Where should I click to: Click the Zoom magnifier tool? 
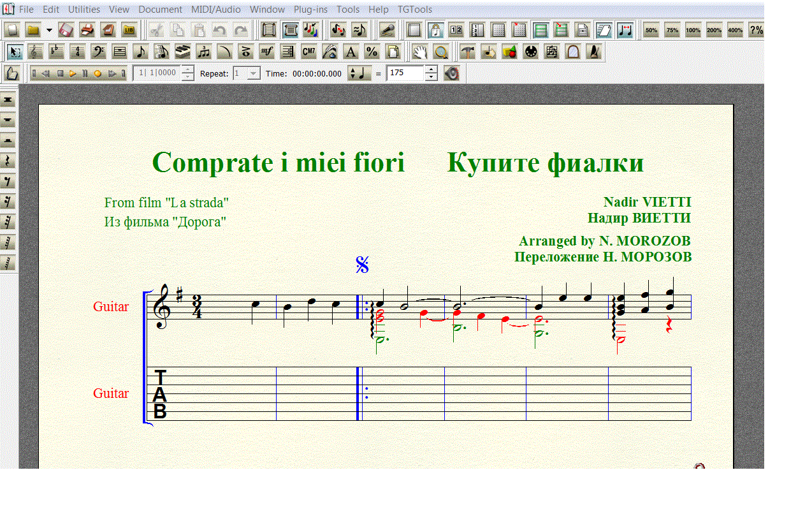point(440,52)
